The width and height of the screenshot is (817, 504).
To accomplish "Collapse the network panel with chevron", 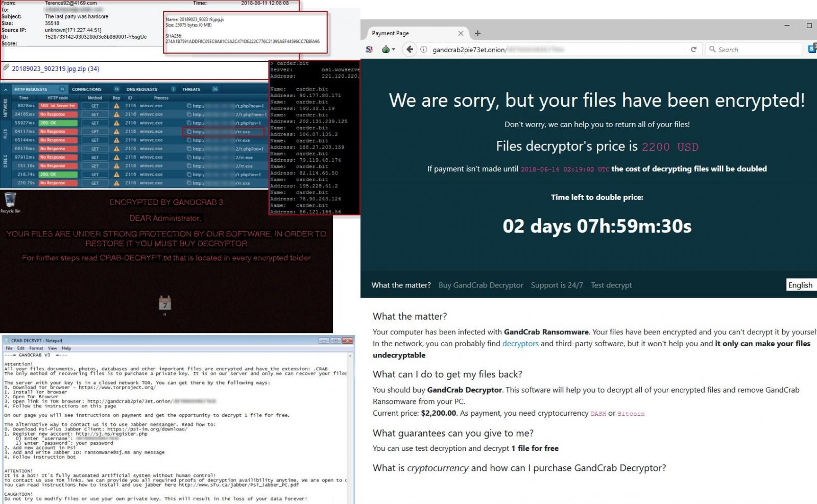I will coord(6,89).
